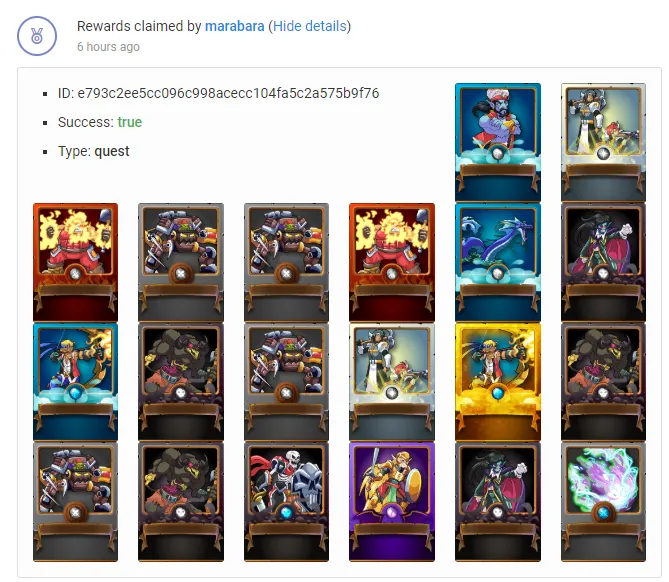Viewport: 669px width, 582px height.
Task: Click the blue-framed archer card in third row
Action: pyautogui.click(x=76, y=382)
